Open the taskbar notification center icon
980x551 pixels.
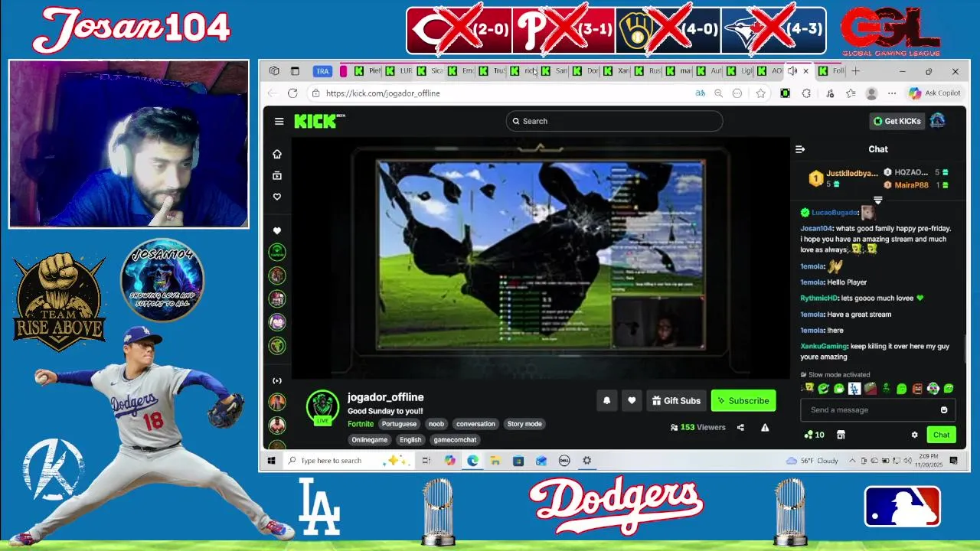pos(953,461)
